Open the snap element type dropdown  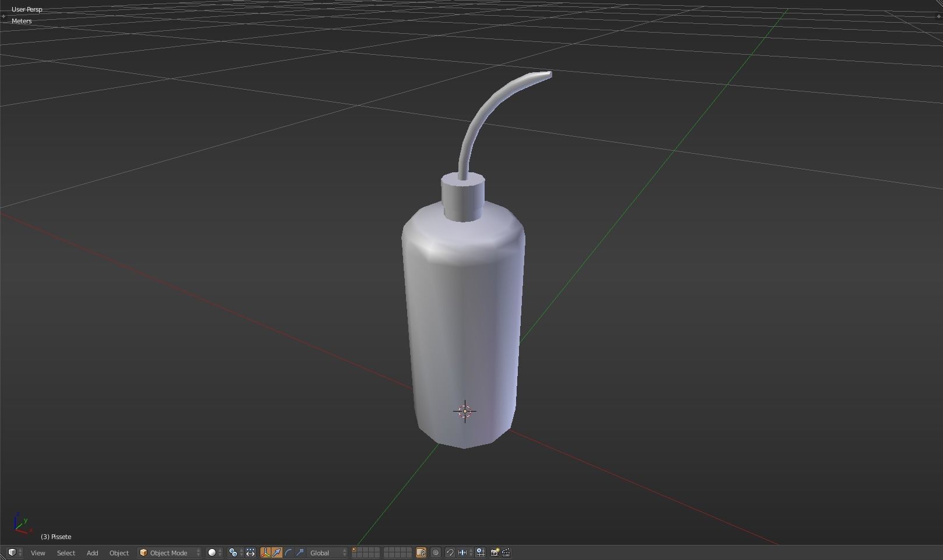[x=465, y=552]
